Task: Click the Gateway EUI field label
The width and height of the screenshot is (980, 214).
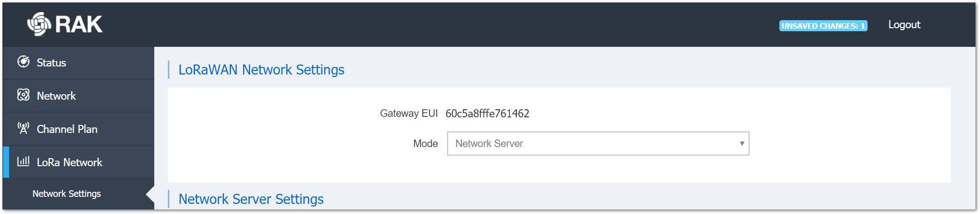Action: [409, 113]
